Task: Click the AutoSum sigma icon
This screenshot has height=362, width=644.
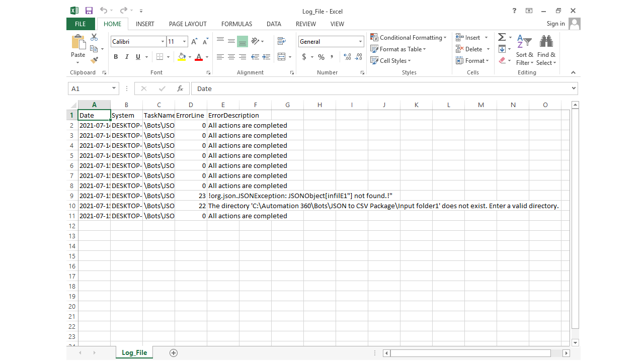Action: point(502,38)
